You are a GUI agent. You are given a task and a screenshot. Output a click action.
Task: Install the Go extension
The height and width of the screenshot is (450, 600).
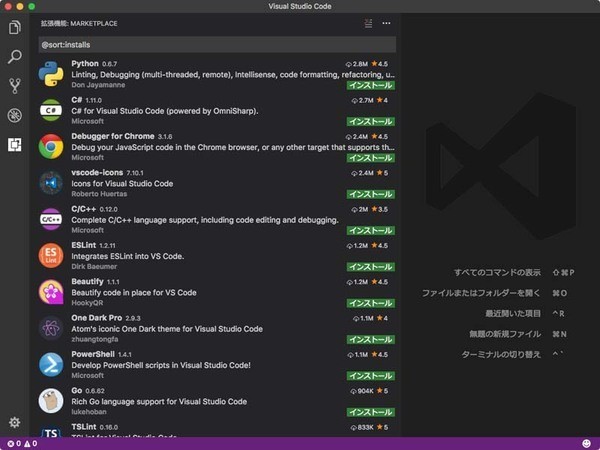(371, 412)
